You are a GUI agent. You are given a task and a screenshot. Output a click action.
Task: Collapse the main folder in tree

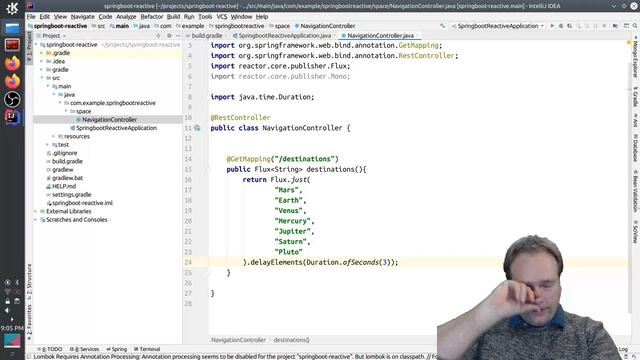pyautogui.click(x=48, y=86)
